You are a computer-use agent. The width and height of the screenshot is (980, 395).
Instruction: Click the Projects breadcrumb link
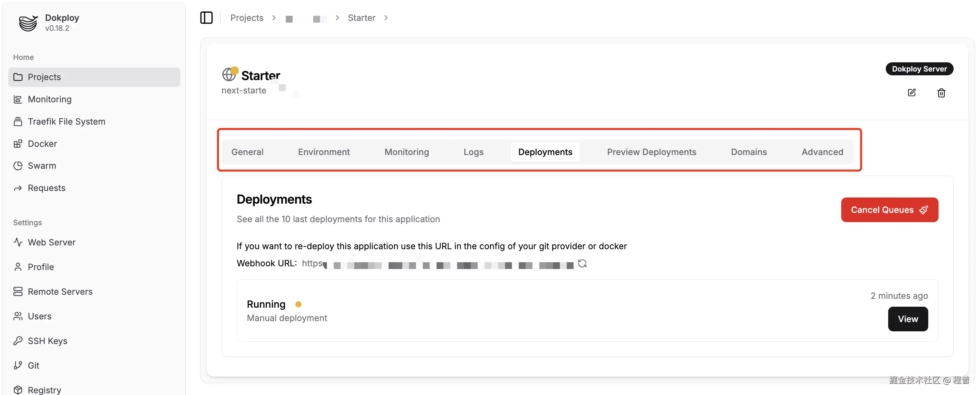coord(246,17)
